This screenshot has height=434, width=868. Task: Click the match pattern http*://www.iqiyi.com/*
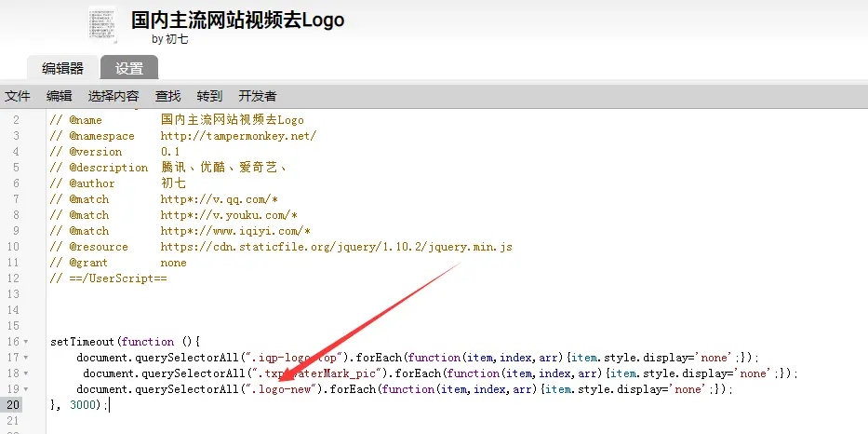(x=235, y=231)
